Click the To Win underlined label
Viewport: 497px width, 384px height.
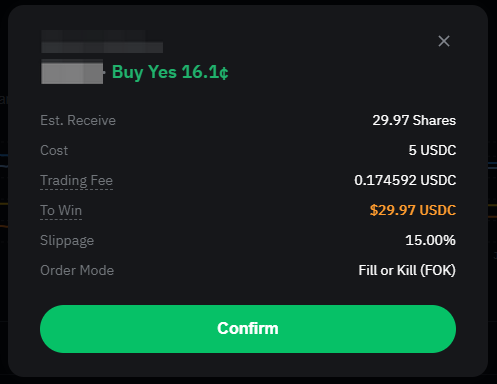point(61,211)
